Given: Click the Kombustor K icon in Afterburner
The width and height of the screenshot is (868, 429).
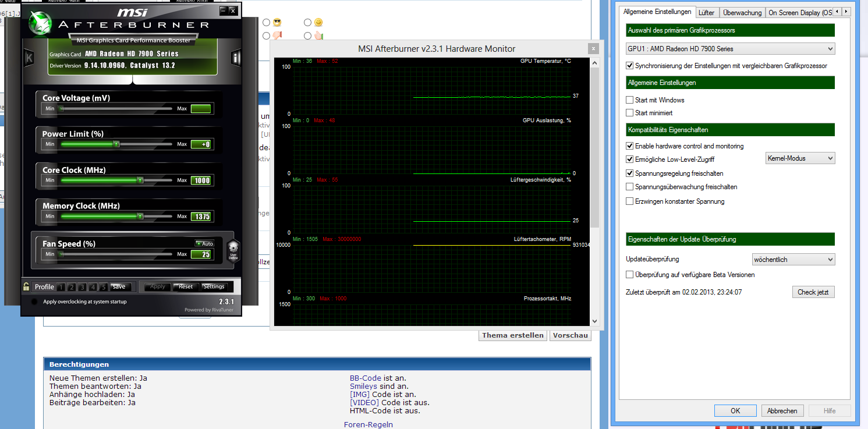Looking at the screenshot, I should 29,58.
